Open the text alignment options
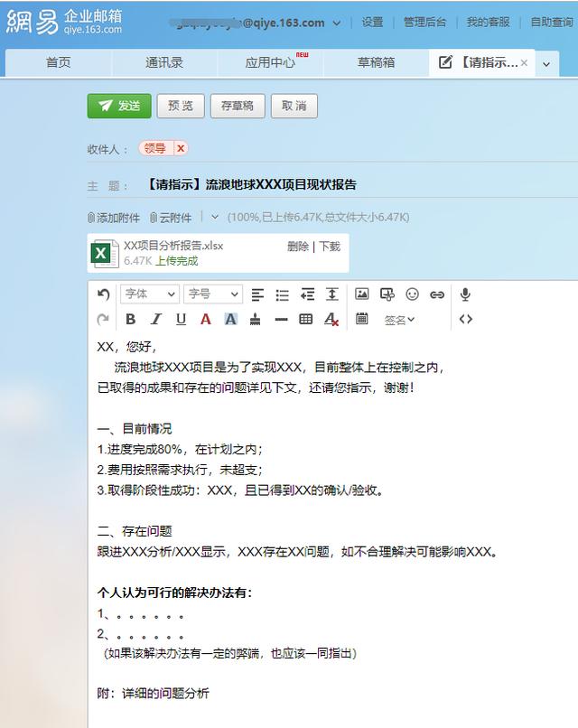Screen dimensions: 578x728 click(257, 294)
